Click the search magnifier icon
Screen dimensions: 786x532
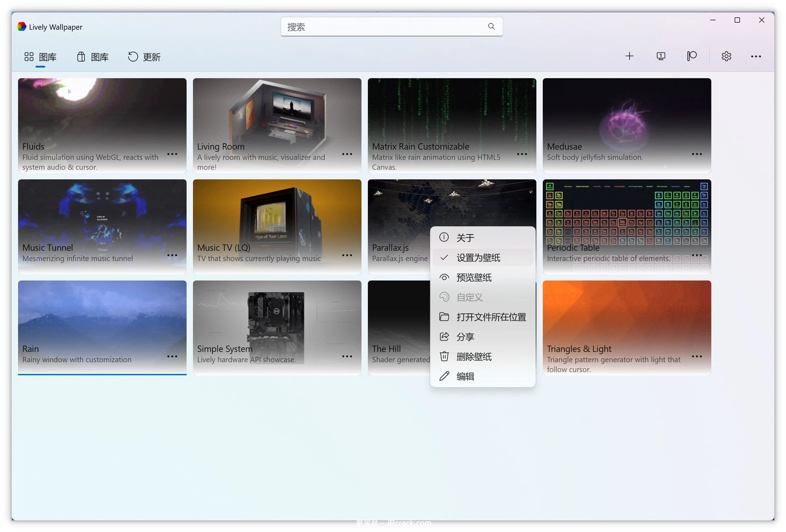click(491, 27)
